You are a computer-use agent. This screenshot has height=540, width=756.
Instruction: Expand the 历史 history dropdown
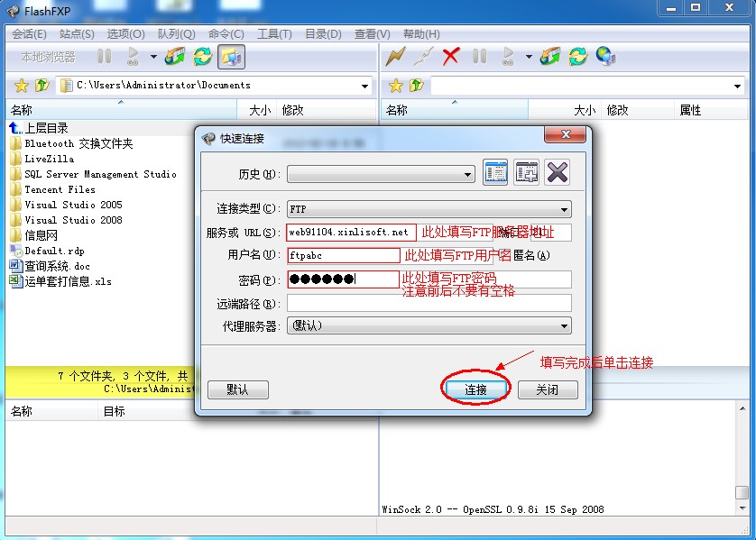click(467, 175)
